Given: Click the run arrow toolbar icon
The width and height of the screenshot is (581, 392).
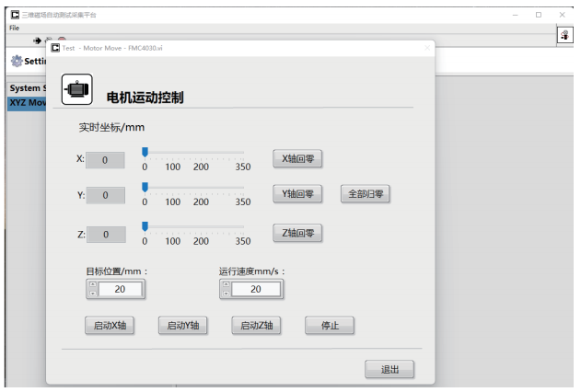Looking at the screenshot, I should (x=38, y=40).
